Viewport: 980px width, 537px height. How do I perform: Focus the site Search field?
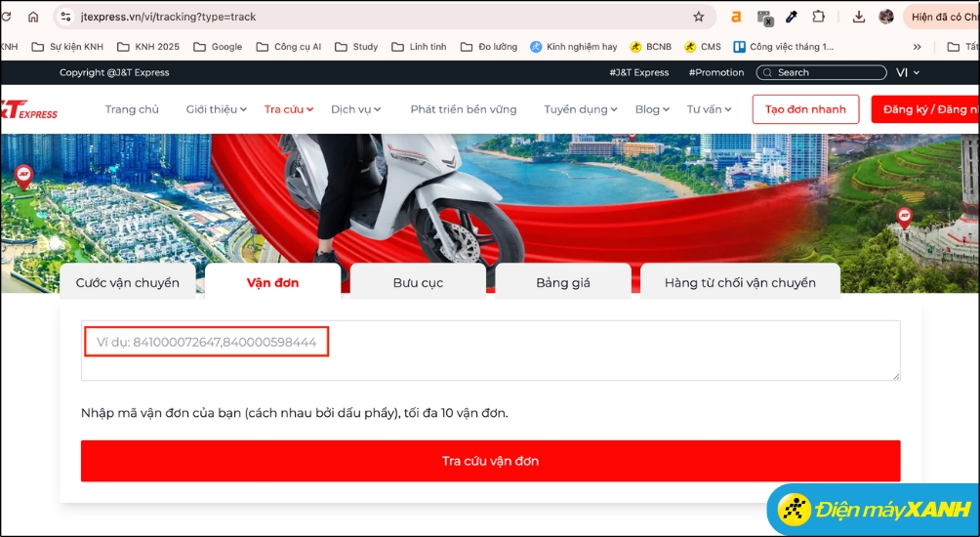coord(821,72)
